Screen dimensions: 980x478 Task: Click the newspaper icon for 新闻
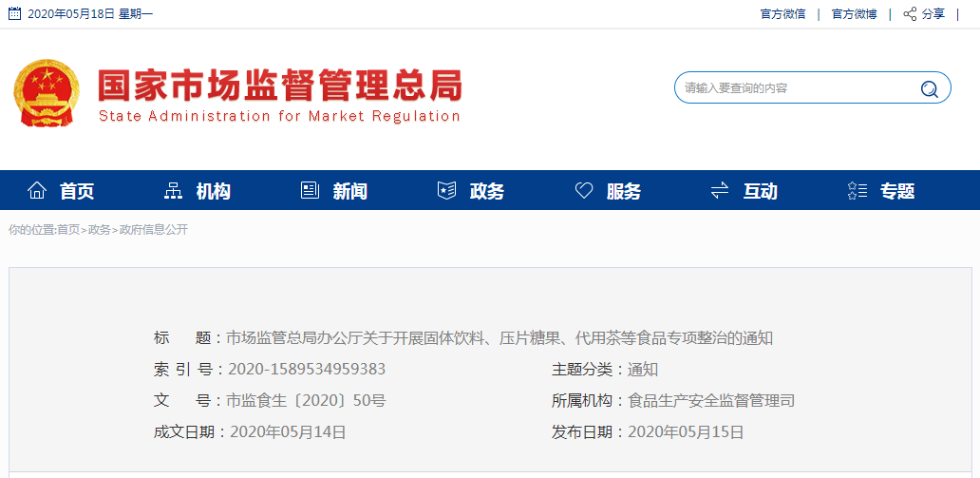tap(310, 190)
